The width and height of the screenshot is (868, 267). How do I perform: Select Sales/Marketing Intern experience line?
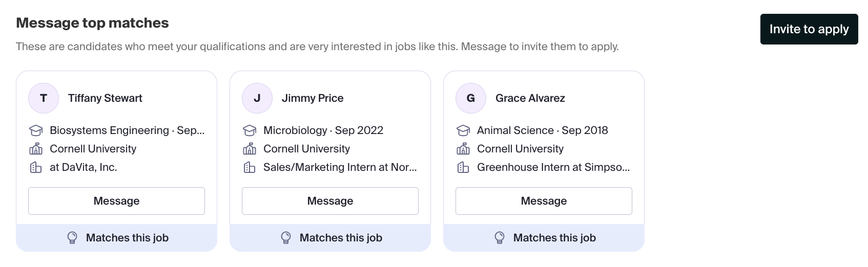(x=340, y=167)
